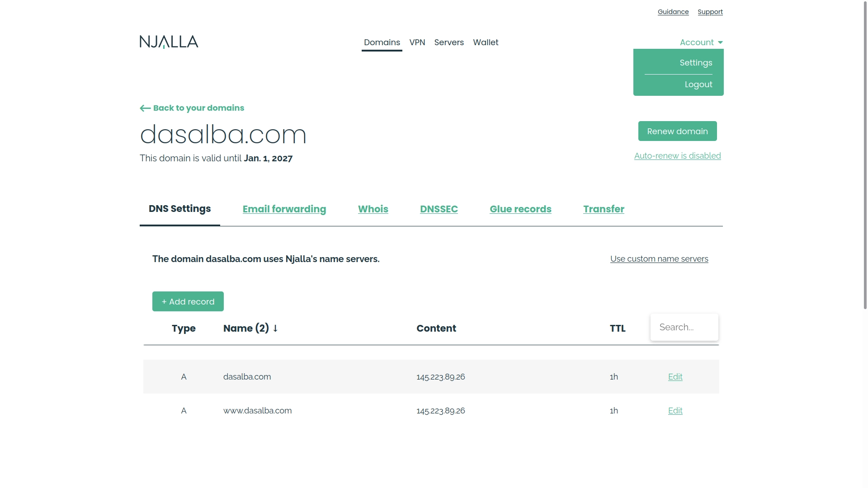
Task: Click the descending sort arrow on Name column
Action: point(275,328)
